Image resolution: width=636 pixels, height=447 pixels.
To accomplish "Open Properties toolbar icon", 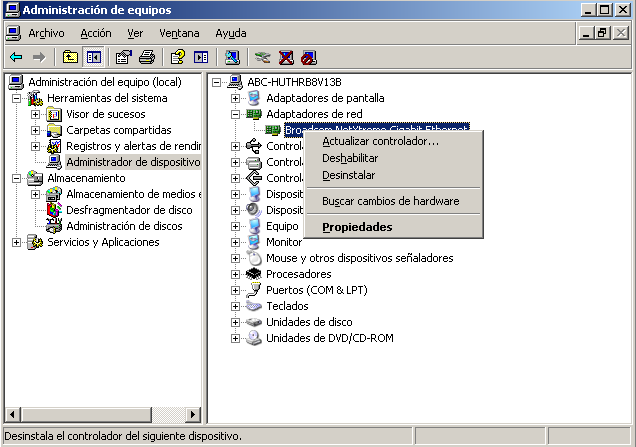I will [124, 57].
